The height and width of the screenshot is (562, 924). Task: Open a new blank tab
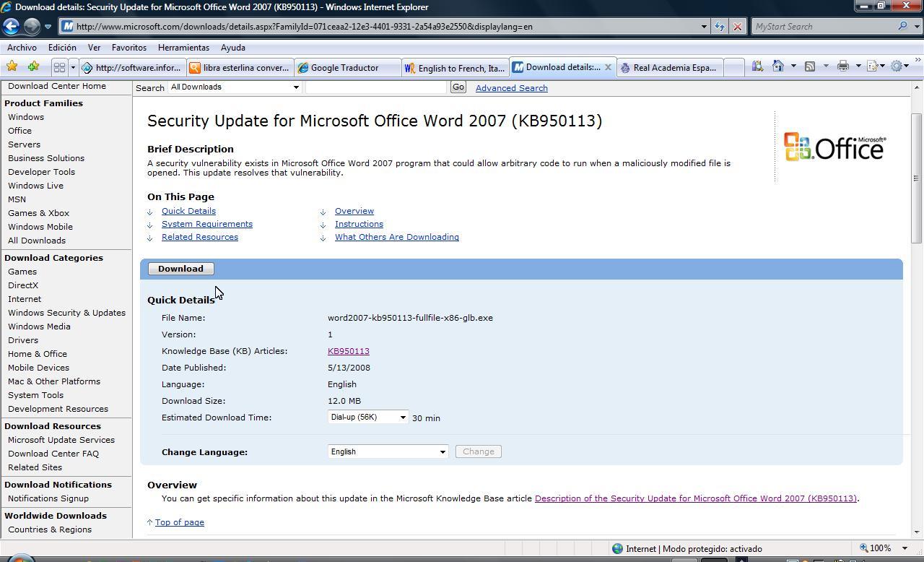coord(733,68)
